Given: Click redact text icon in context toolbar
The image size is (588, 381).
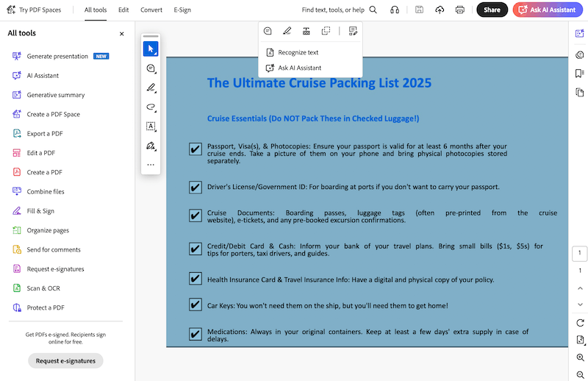Looking at the screenshot, I should point(306,31).
